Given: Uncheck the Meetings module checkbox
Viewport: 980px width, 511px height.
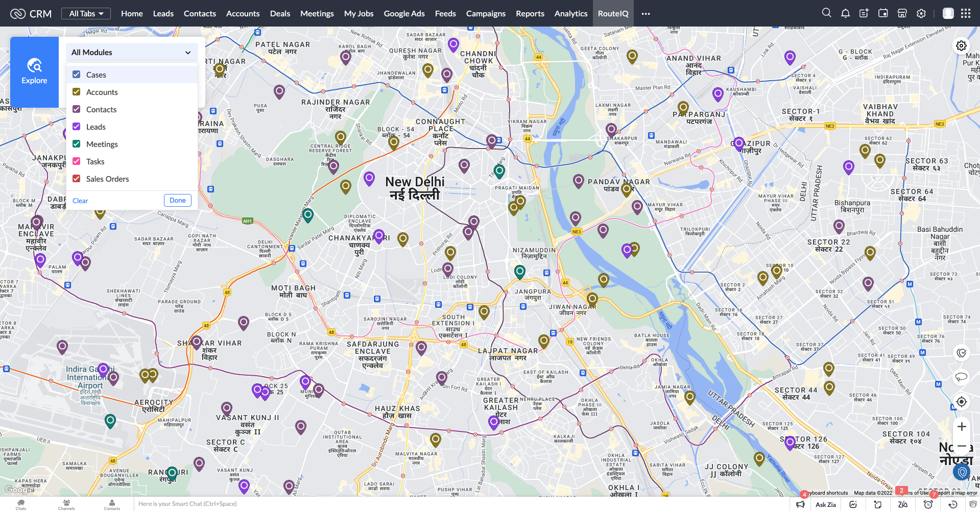Looking at the screenshot, I should coord(77,144).
